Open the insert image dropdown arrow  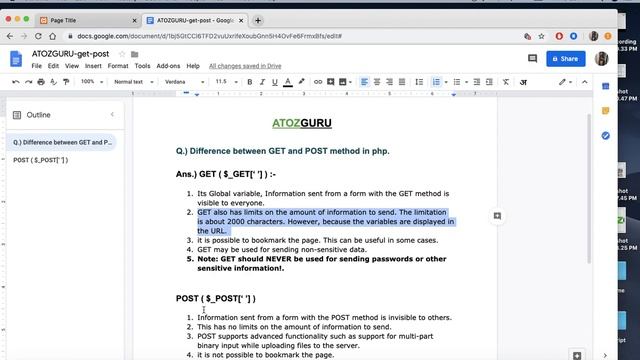click(x=350, y=82)
